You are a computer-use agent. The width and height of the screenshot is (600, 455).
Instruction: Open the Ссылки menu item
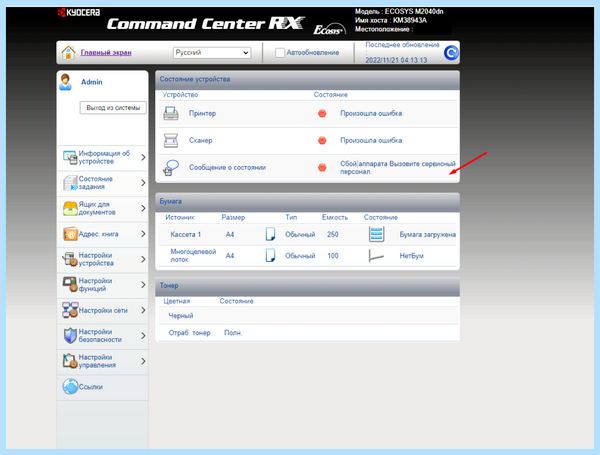click(x=103, y=387)
